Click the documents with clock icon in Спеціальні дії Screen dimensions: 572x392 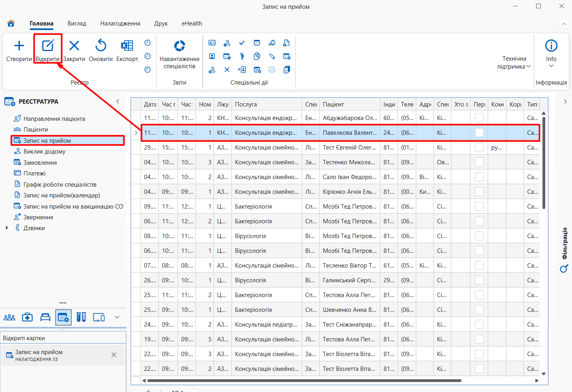click(287, 70)
